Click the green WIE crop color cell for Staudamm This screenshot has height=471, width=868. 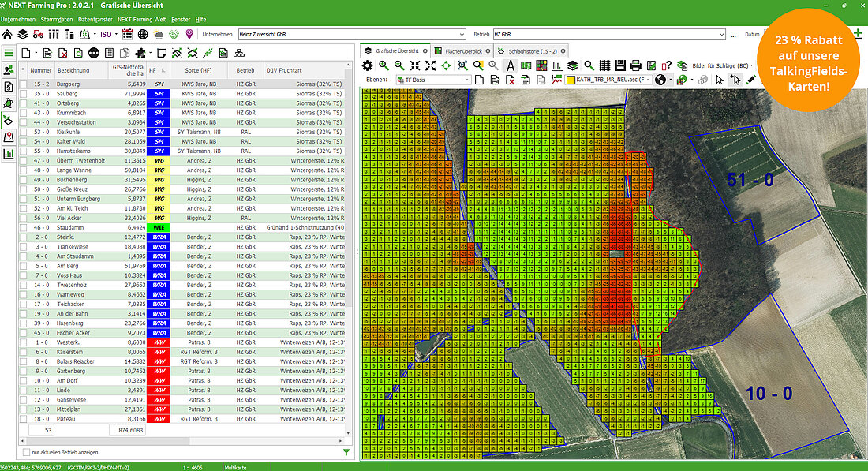(x=159, y=227)
